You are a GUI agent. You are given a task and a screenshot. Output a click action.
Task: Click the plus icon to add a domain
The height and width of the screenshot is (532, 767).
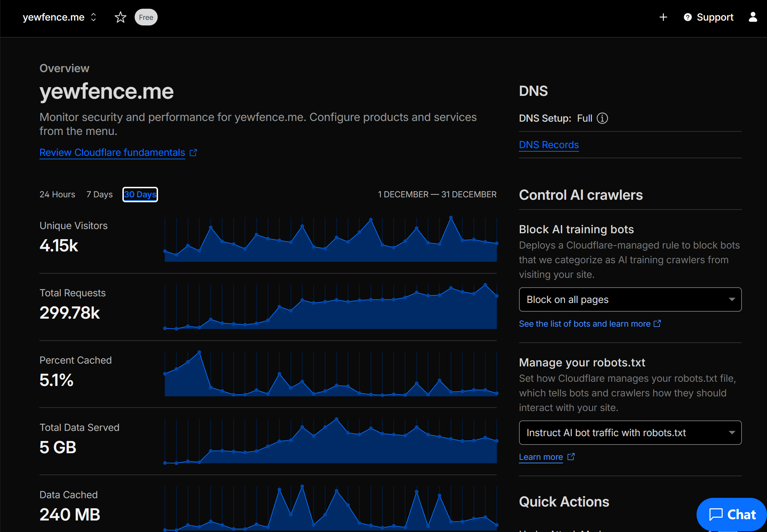click(663, 17)
